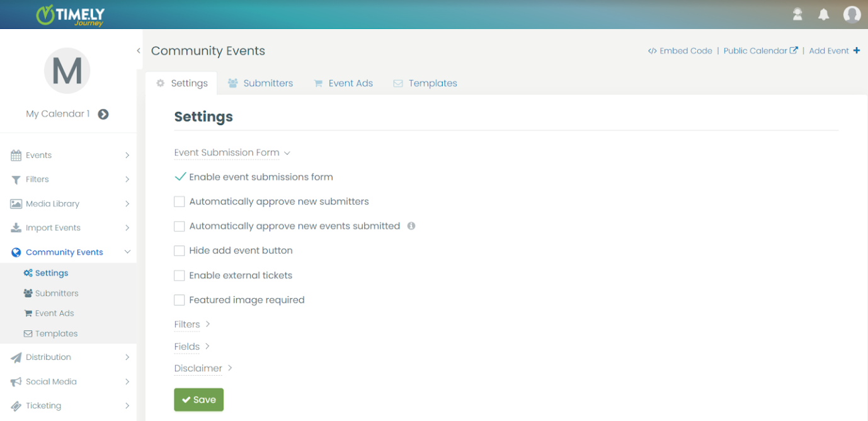Image resolution: width=868 pixels, height=421 pixels.
Task: Expand the Fields settings section
Action: [192, 346]
